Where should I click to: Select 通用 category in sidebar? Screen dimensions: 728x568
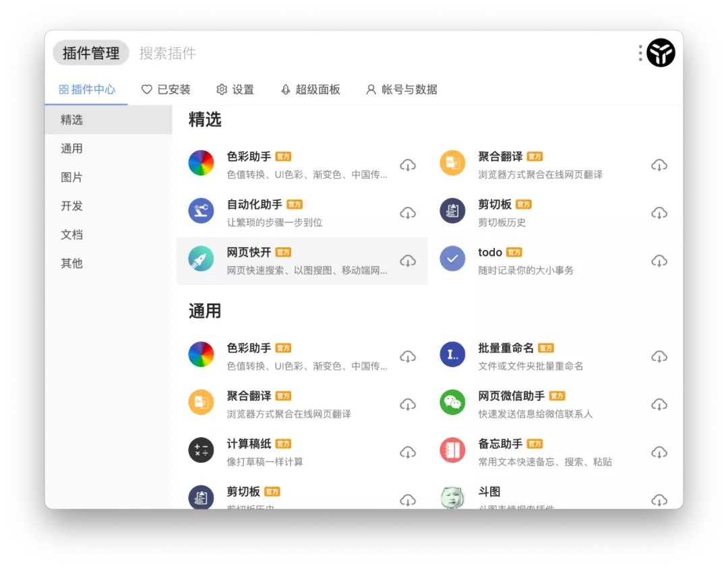point(109,148)
